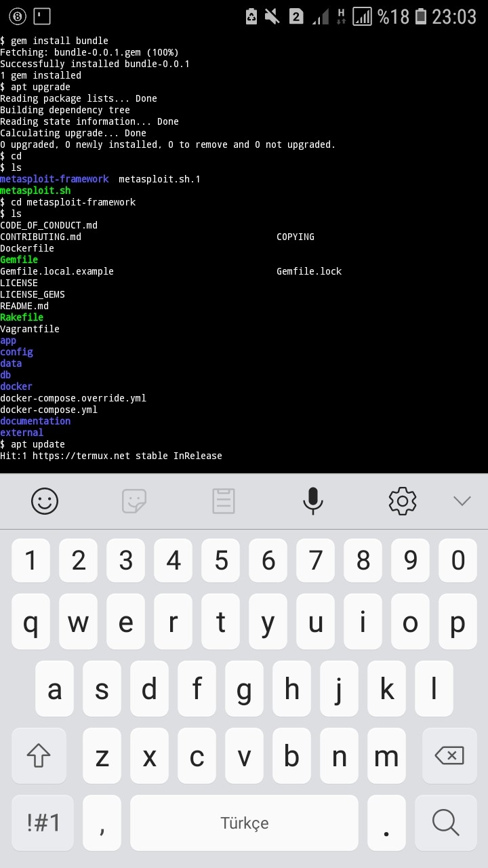Tap the letter o key
488x868 pixels.
point(411,622)
